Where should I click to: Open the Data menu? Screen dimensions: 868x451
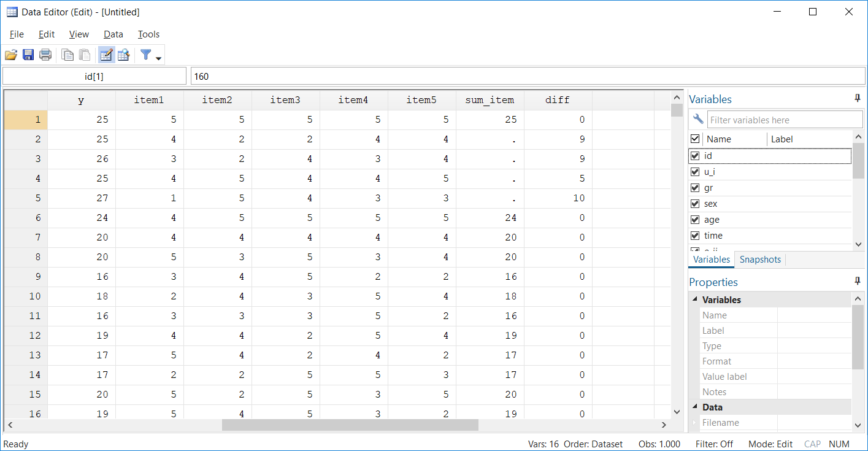[113, 34]
